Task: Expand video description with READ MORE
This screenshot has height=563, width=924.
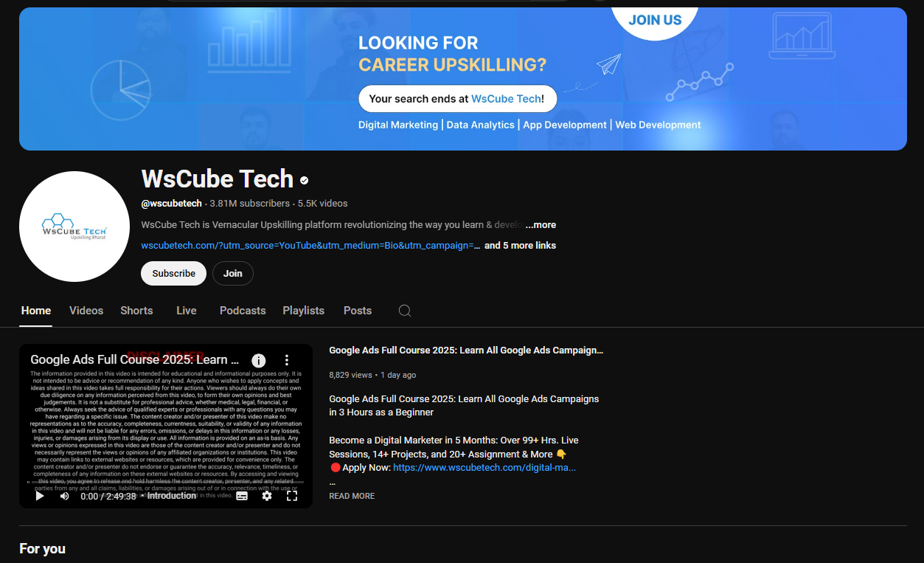Action: [352, 496]
